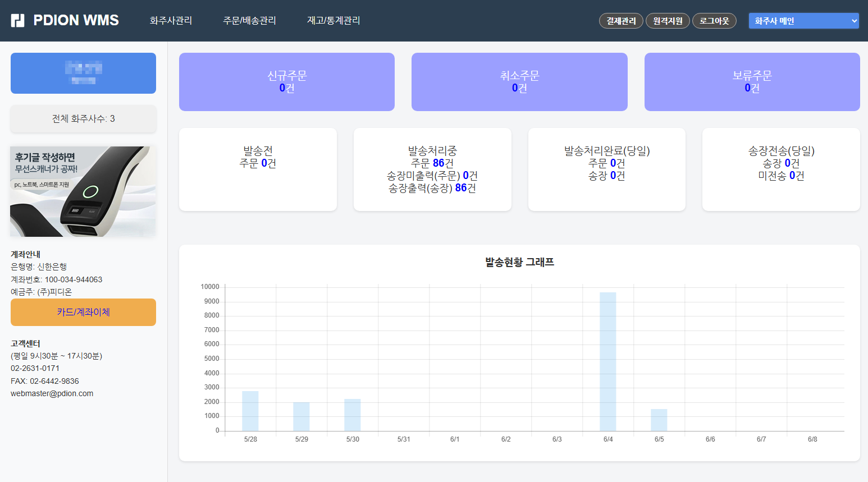
Task: Click the orange 카드/계좌이체 payment button
Action: pyautogui.click(x=83, y=312)
